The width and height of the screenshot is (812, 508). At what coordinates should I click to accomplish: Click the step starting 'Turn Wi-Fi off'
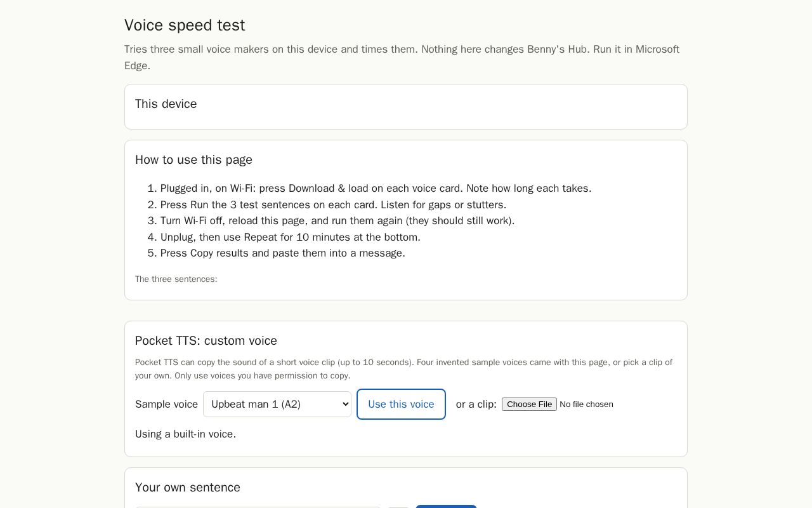(x=337, y=221)
